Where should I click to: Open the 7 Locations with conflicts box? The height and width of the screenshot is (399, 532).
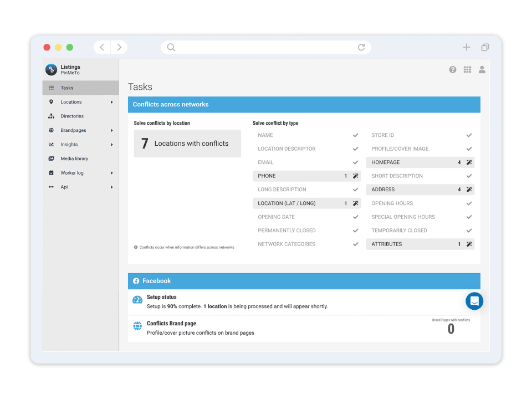pos(187,144)
